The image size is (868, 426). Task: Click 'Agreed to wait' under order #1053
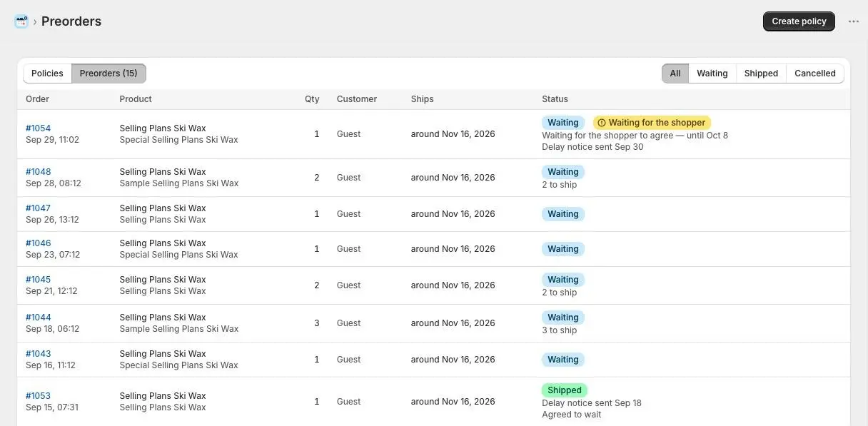(x=572, y=415)
